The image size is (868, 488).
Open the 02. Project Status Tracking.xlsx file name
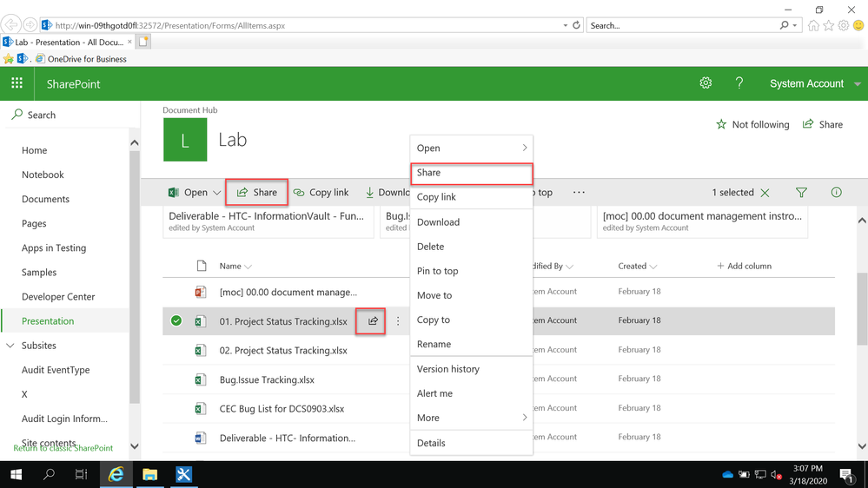coord(283,350)
